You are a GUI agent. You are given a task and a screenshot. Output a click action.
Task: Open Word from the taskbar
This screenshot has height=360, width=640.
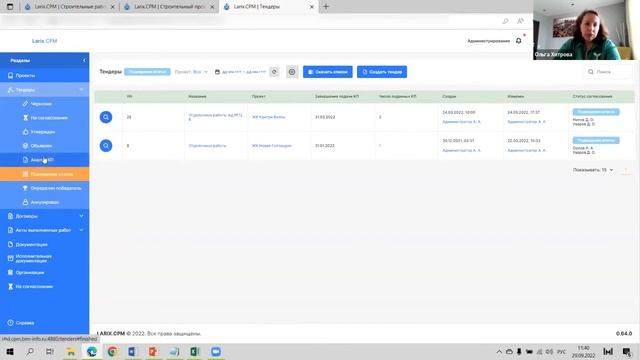point(133,351)
